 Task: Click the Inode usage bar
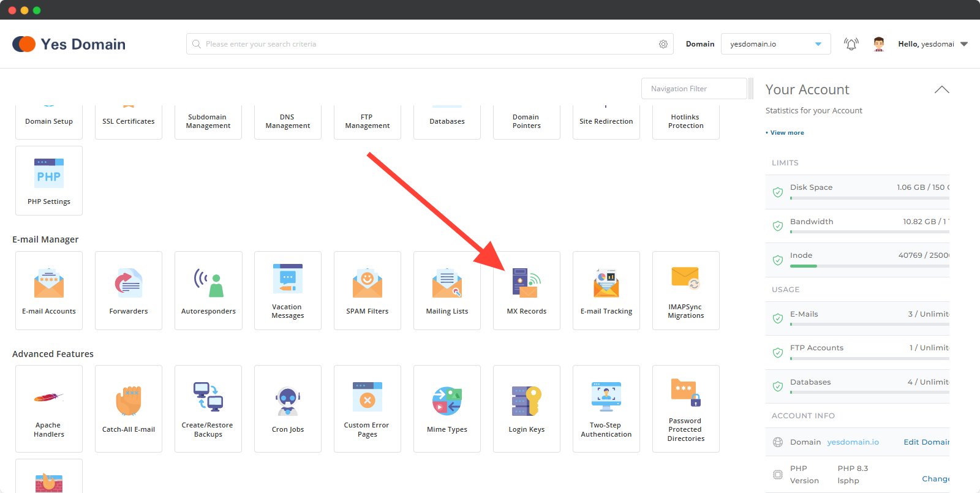[x=870, y=266]
